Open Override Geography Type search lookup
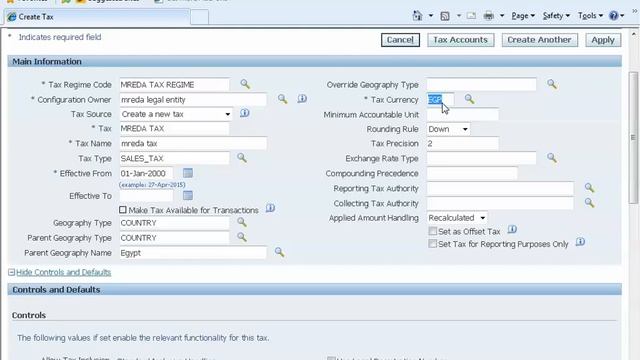640x360 pixels. 552,84
